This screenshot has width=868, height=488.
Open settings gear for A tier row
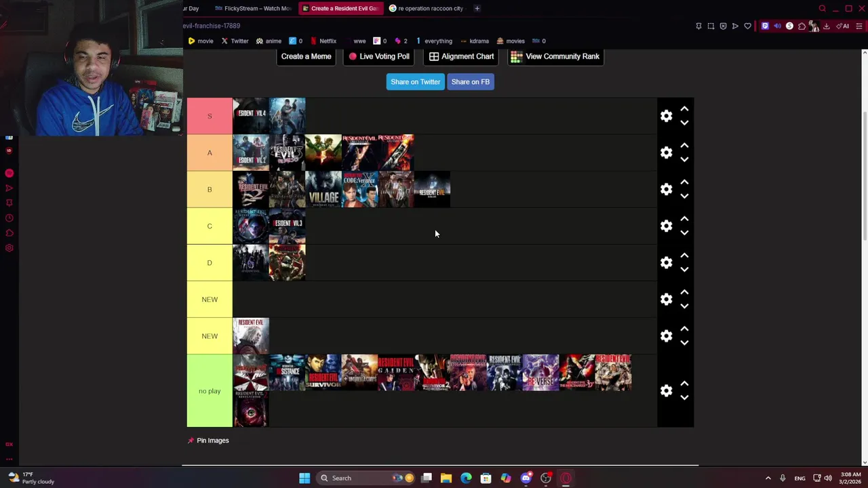click(666, 152)
